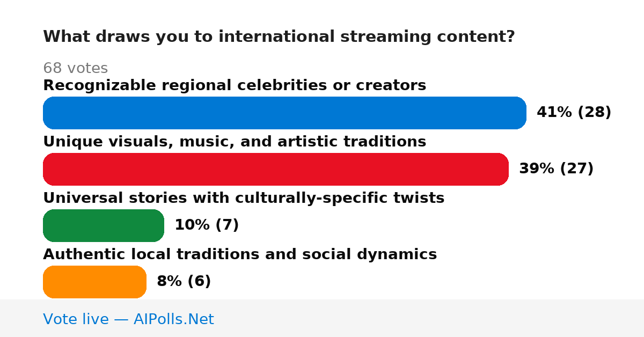The width and height of the screenshot is (644, 337).
Task: Select option Authentic local traditions and social dynamics
Action: pyautogui.click(x=240, y=254)
